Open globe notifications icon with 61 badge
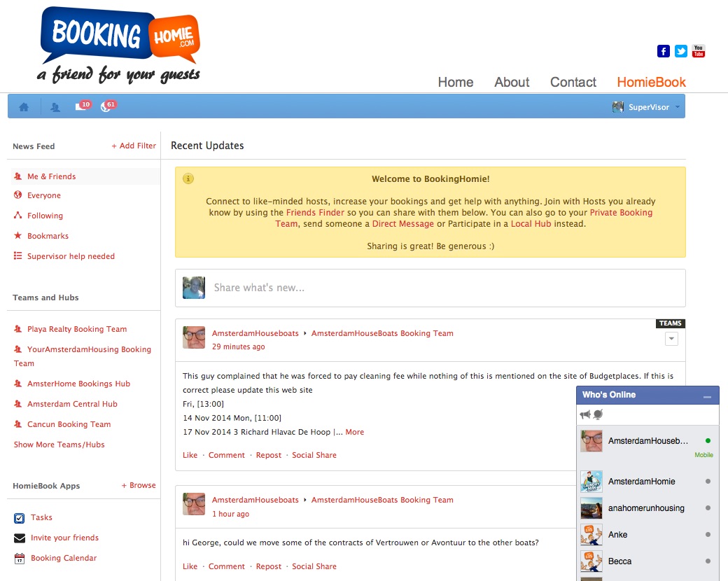Screen dimensions: 728x581 coord(106,107)
